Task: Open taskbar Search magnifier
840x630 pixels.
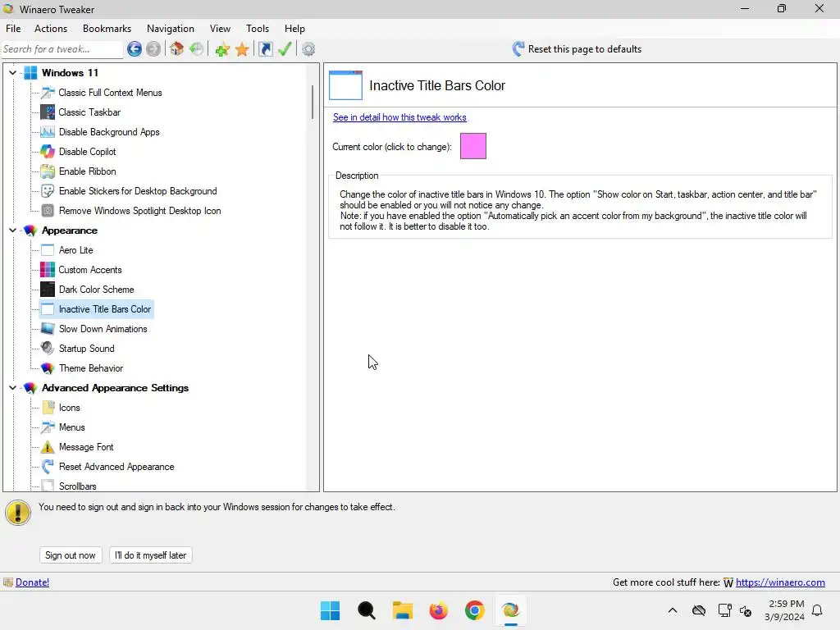Action: coord(367,610)
